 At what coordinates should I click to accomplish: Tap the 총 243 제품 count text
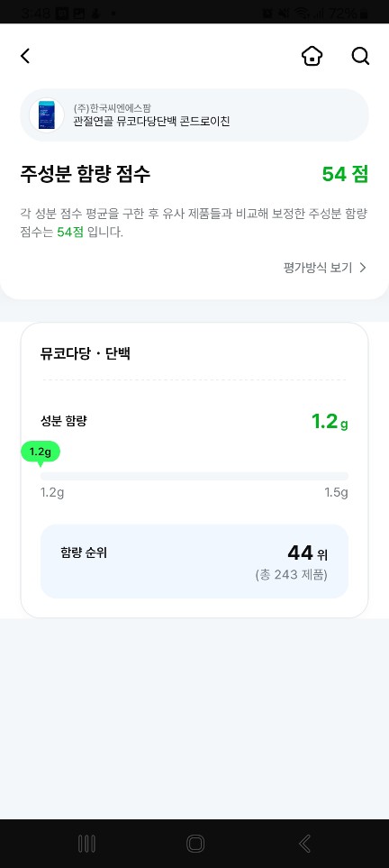tap(291, 575)
